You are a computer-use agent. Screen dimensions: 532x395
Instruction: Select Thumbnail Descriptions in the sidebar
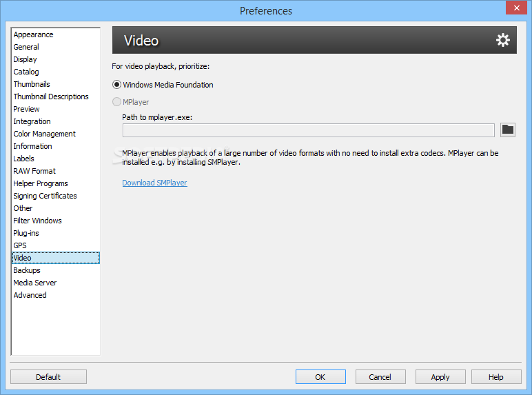pyautogui.click(x=56, y=97)
